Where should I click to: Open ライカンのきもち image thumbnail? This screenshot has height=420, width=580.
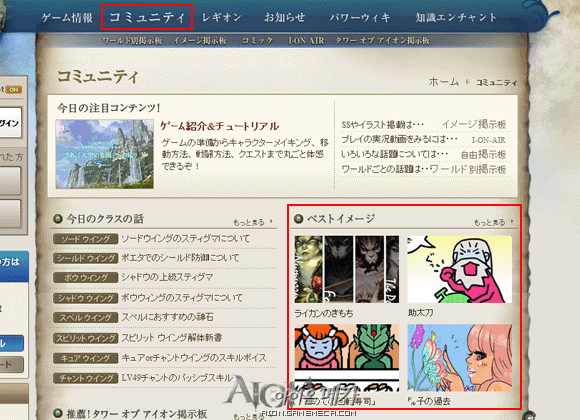click(347, 269)
